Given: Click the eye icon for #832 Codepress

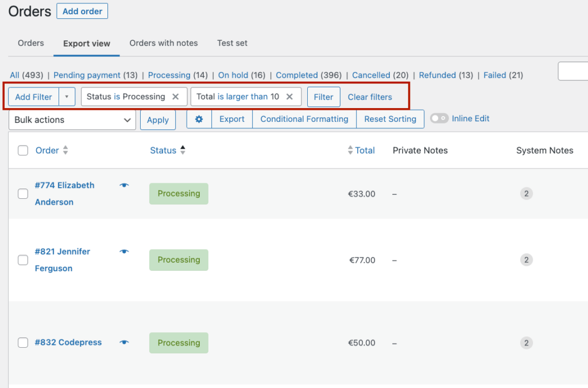Looking at the screenshot, I should [x=125, y=342].
